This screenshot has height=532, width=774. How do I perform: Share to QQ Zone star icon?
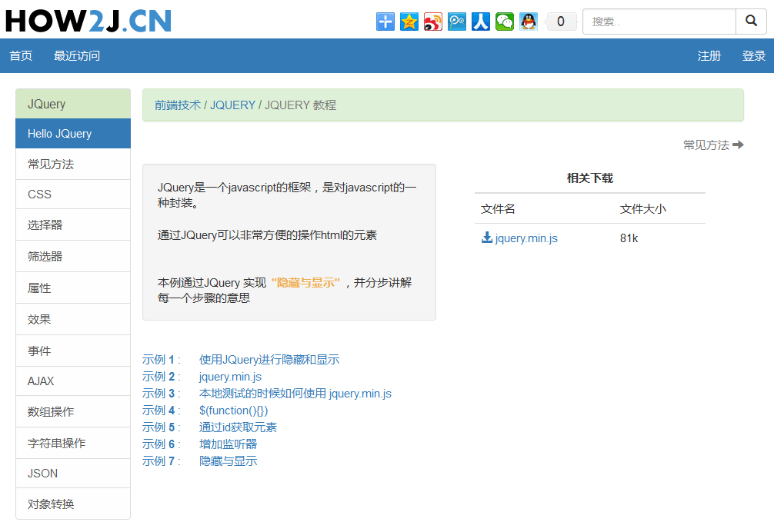[x=409, y=22]
